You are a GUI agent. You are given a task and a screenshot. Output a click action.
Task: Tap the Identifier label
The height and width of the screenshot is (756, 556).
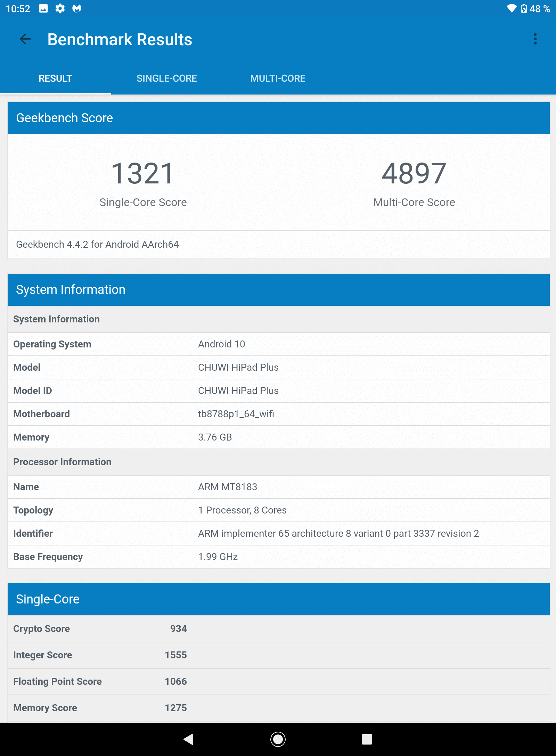point(33,534)
